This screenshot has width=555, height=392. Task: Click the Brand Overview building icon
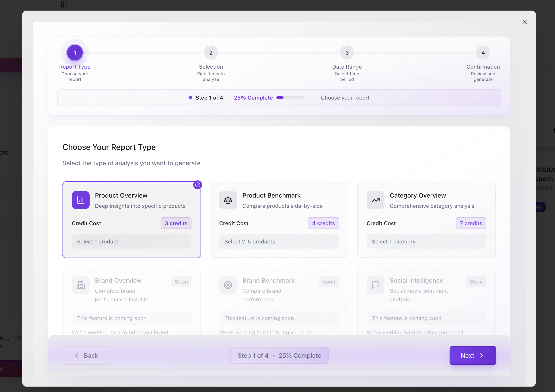(x=81, y=285)
